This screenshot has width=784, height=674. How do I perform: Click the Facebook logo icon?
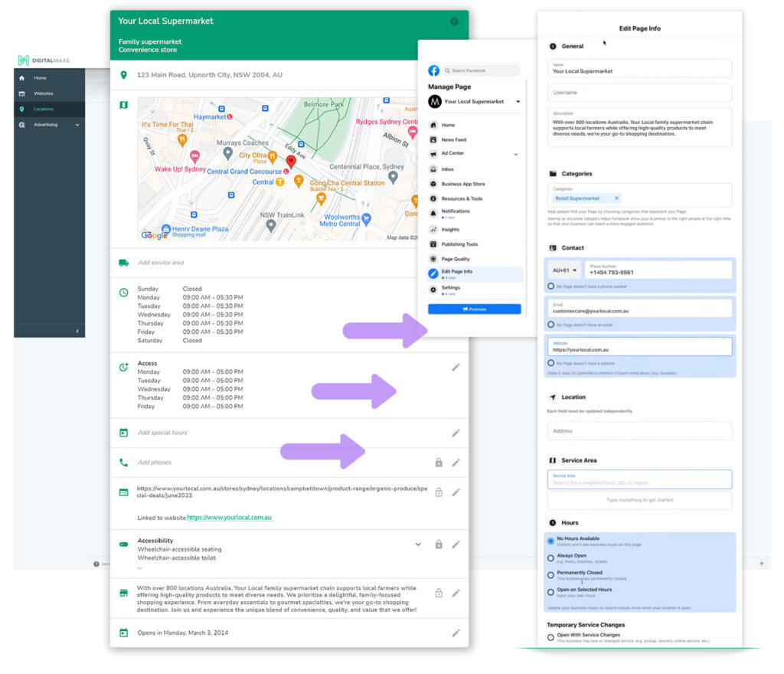coord(434,70)
